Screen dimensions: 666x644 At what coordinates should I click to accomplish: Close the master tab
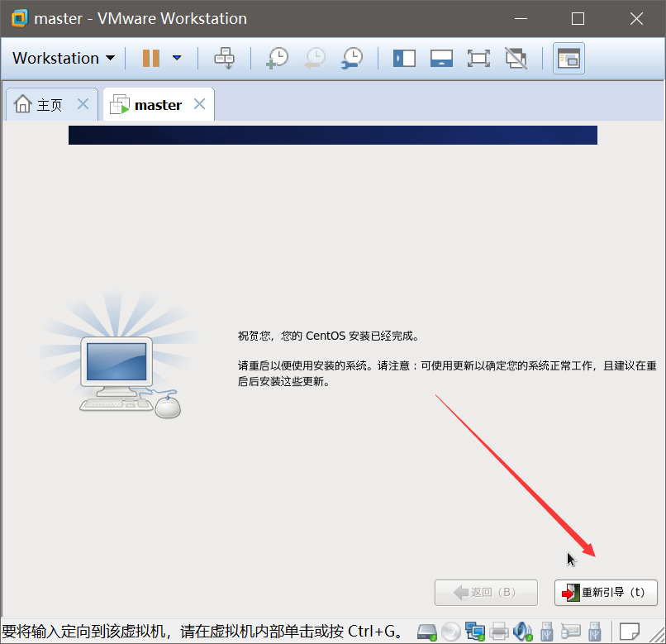[200, 104]
